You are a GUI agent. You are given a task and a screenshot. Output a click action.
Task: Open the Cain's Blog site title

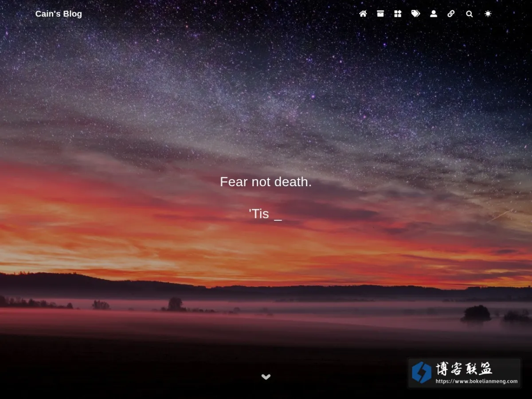point(59,14)
